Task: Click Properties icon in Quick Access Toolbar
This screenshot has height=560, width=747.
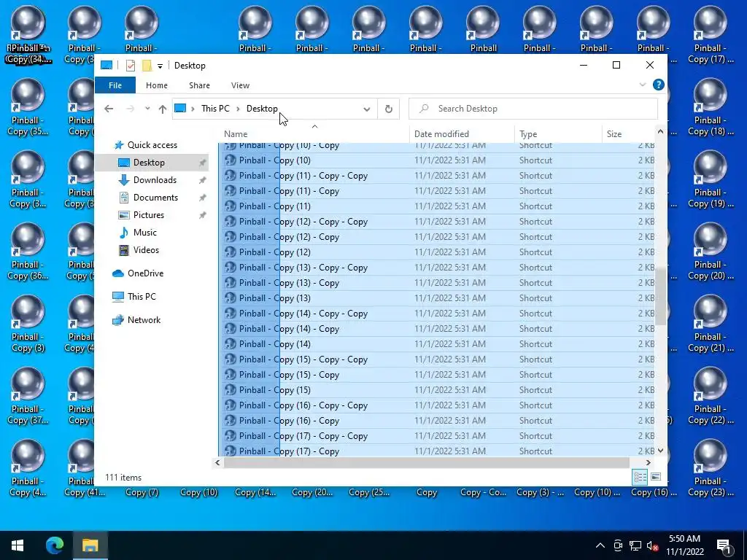Action: coord(130,66)
